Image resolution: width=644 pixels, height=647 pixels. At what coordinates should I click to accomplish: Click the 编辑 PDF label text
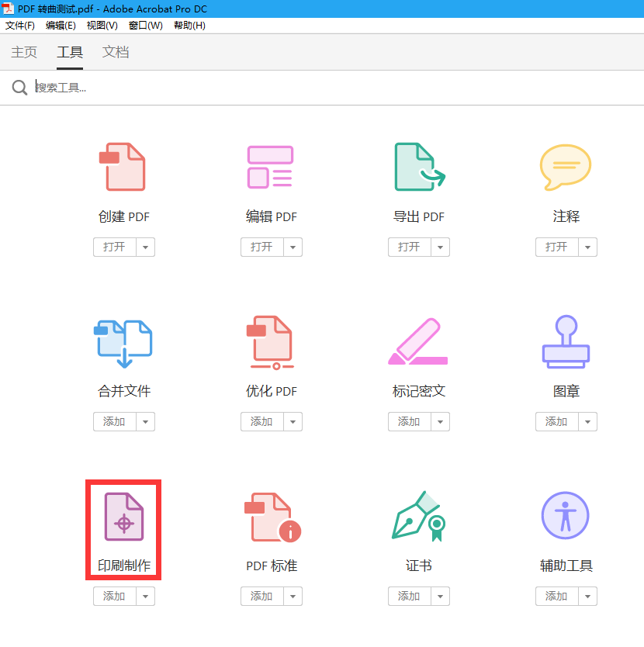272,216
